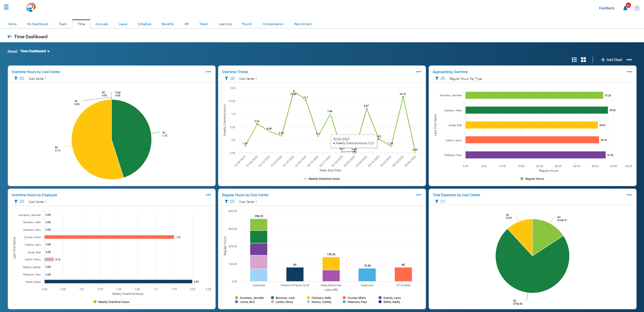The height and width of the screenshot is (312, 644).
Task: Open Regular Hours by Cost Center options menu
Action: click(419, 195)
